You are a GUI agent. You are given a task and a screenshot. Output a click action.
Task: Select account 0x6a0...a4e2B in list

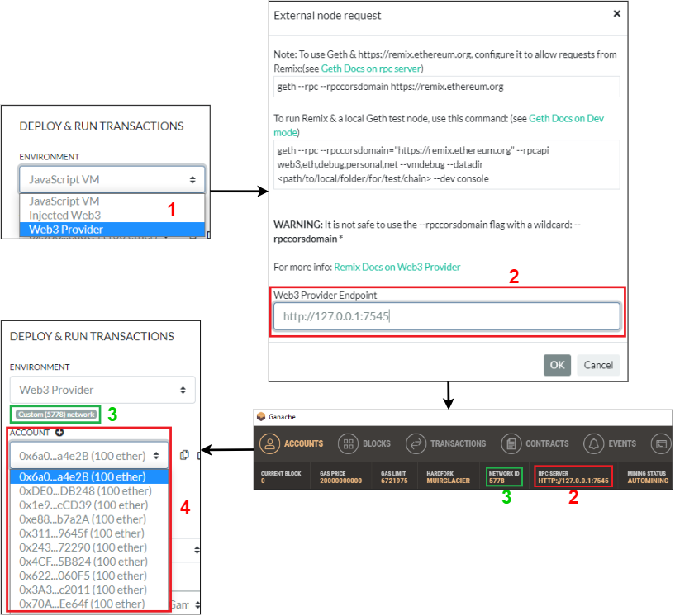point(88,476)
